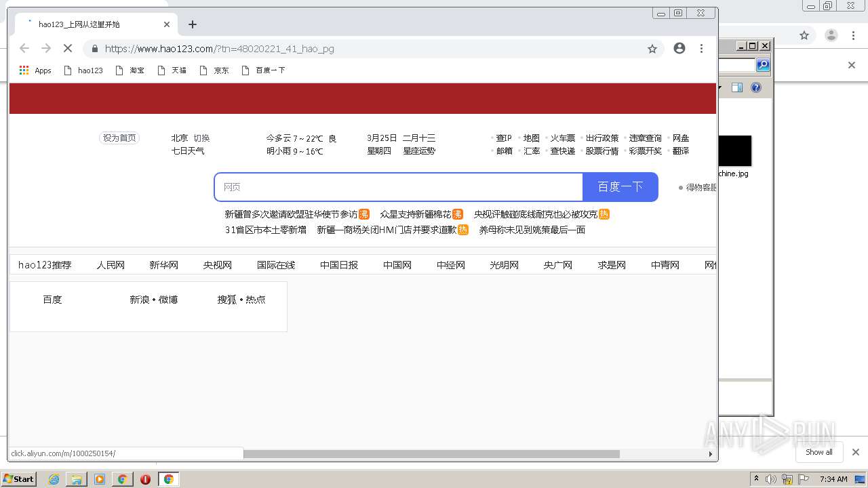Go back in front Chrome window
Image resolution: width=868 pixels, height=488 pixels.
[x=24, y=49]
